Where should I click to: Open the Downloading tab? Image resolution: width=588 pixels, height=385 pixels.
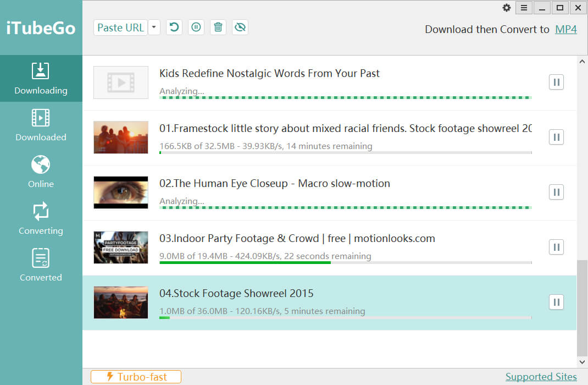tap(41, 79)
